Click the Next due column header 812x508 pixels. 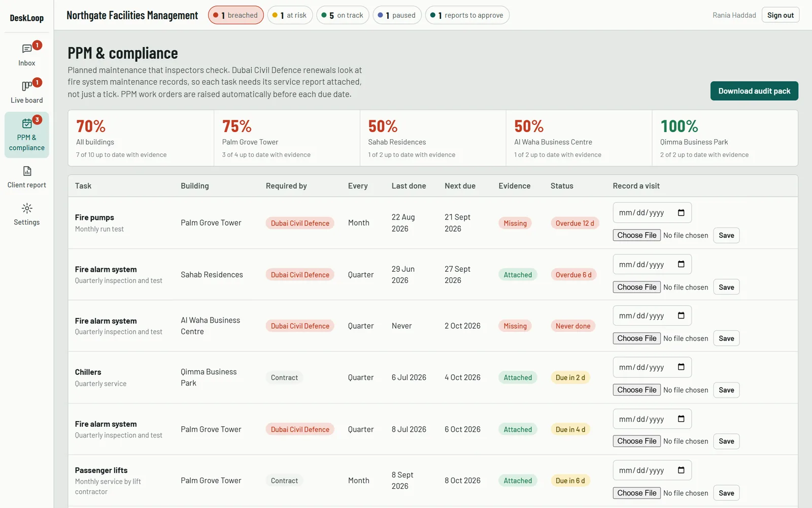click(460, 186)
